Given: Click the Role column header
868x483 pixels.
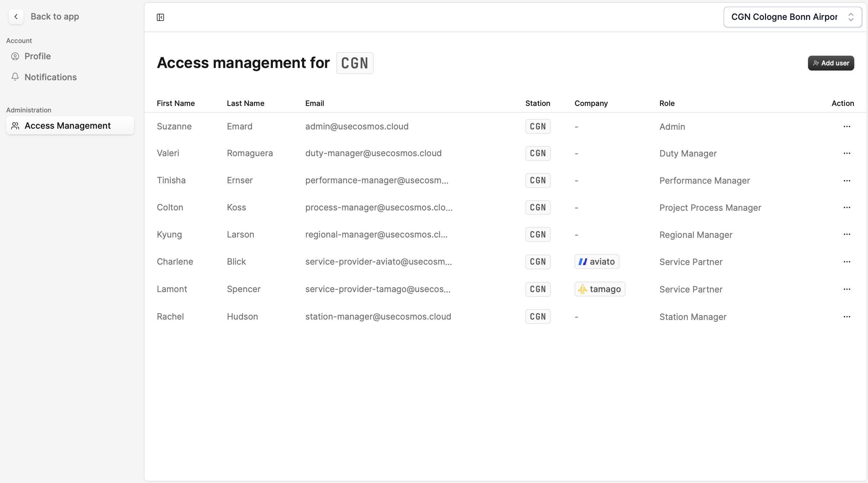Looking at the screenshot, I should (667, 103).
